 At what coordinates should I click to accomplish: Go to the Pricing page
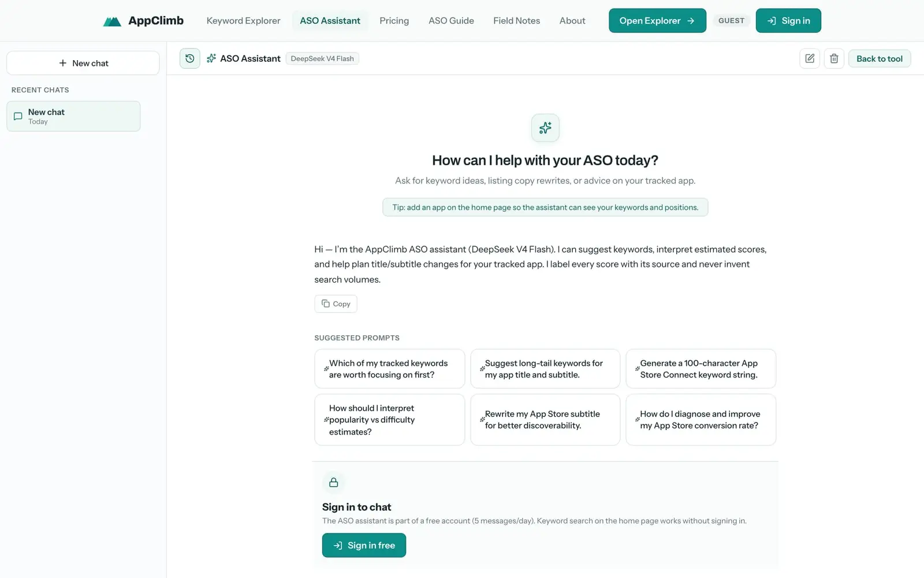[394, 21]
